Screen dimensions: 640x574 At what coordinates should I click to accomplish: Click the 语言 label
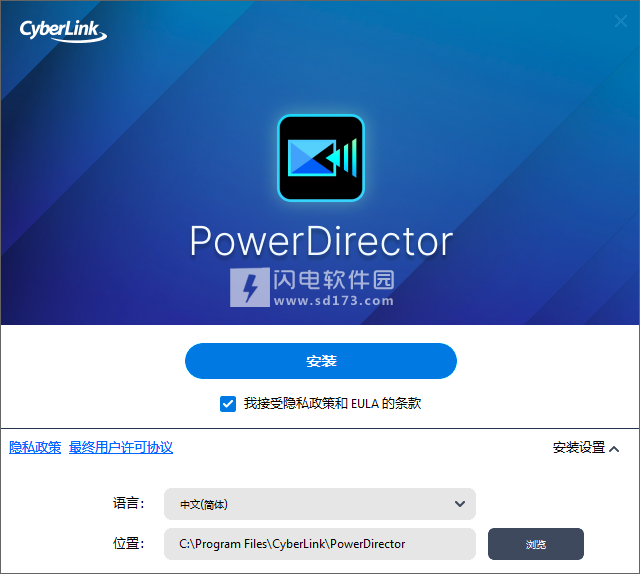click(129, 504)
